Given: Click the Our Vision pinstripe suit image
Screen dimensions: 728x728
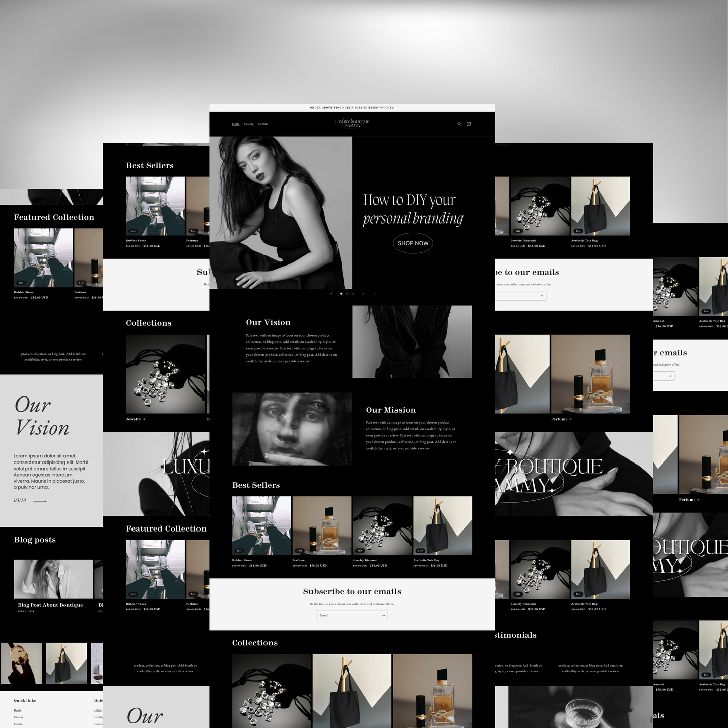Looking at the screenshot, I should (x=412, y=342).
